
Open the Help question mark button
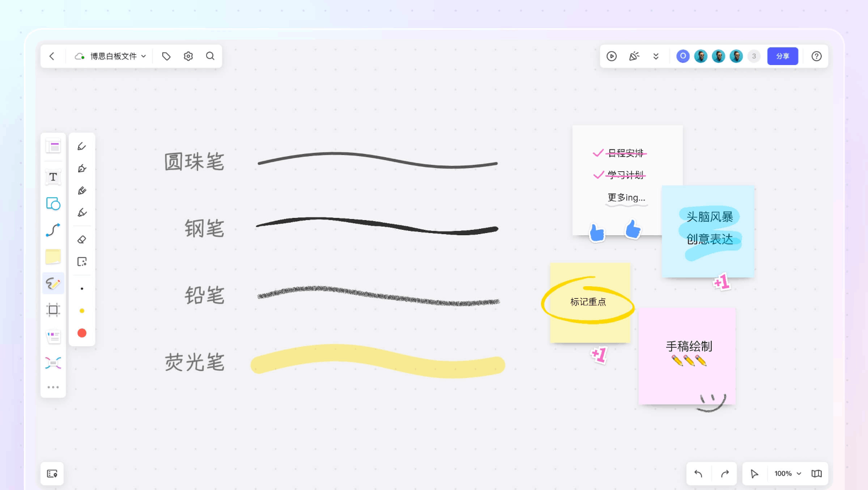816,56
